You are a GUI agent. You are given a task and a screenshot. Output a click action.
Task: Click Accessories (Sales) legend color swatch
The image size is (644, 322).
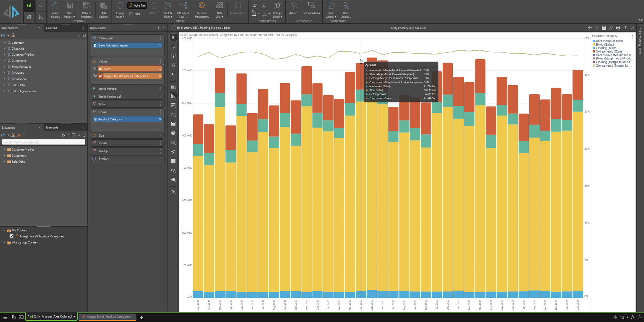click(594, 41)
